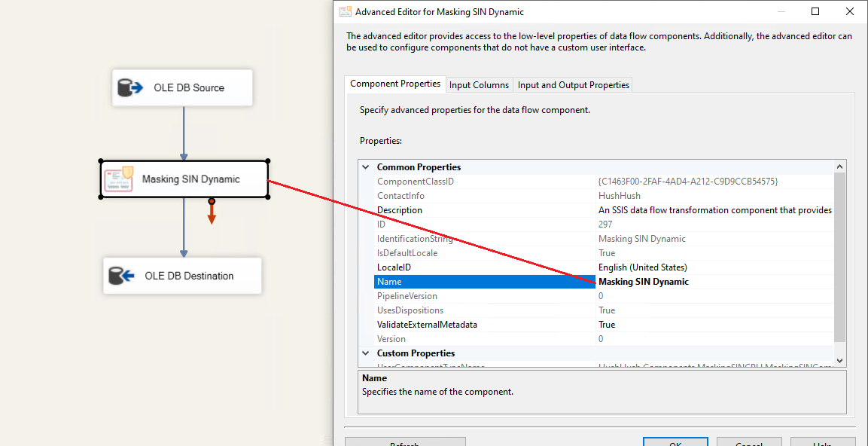
Task: Click the Description property value field
Action: [714, 210]
